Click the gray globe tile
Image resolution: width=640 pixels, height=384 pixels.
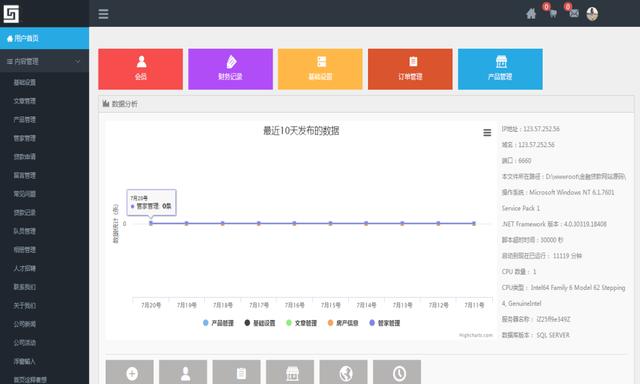click(x=344, y=372)
